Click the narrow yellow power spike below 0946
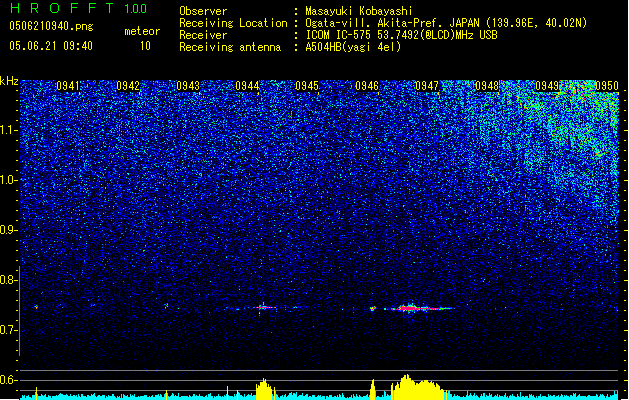 373,388
